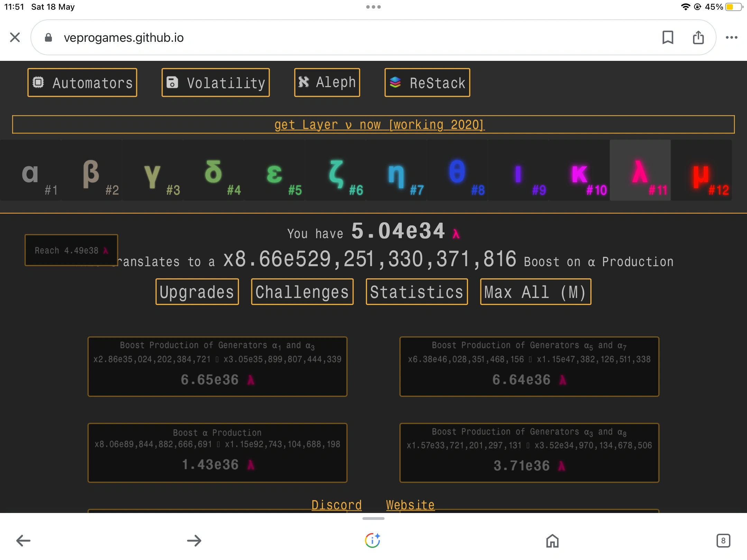747x560 pixels.
Task: Open the Discord link
Action: [x=336, y=505]
